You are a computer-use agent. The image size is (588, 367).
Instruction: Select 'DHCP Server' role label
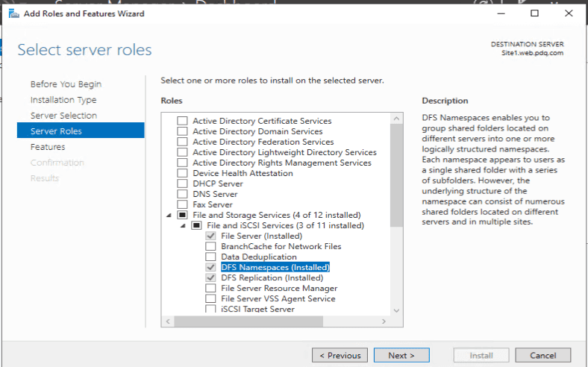218,183
